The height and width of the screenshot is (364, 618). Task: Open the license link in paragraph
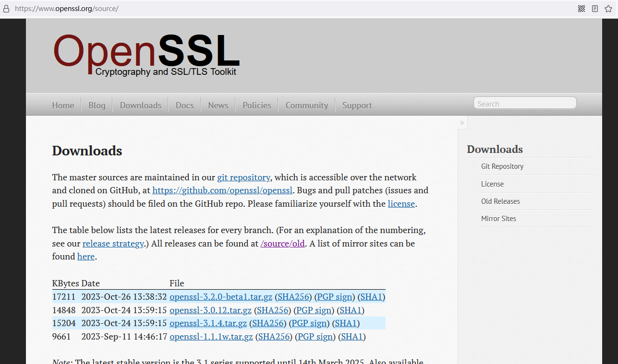point(401,204)
